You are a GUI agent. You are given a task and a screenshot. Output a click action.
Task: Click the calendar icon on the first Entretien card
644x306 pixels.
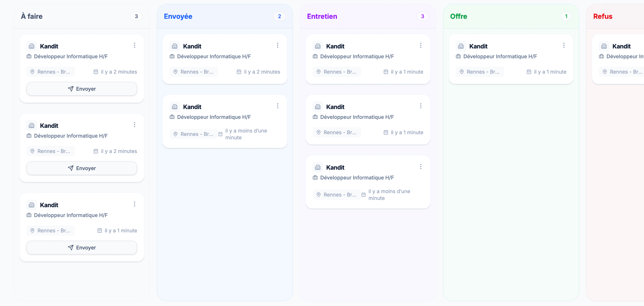click(386, 72)
